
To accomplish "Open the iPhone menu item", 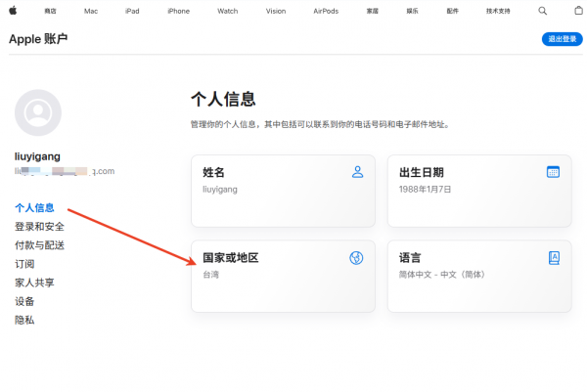I will 179,11.
